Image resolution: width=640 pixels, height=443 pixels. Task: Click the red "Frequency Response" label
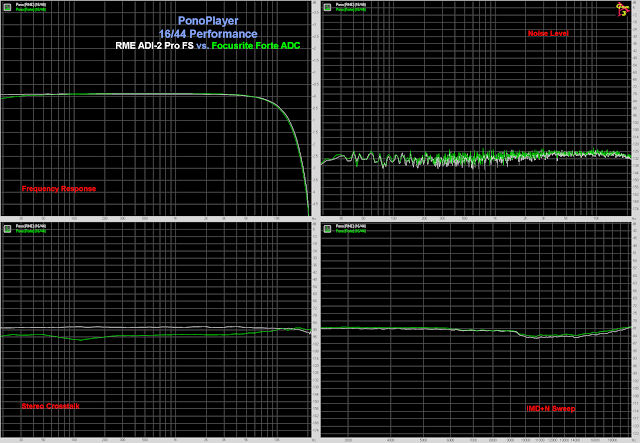pyautogui.click(x=59, y=189)
